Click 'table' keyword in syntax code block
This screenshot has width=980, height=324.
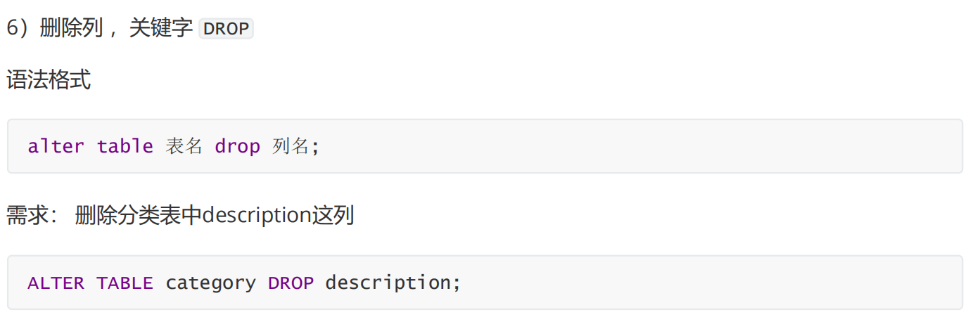(x=125, y=146)
